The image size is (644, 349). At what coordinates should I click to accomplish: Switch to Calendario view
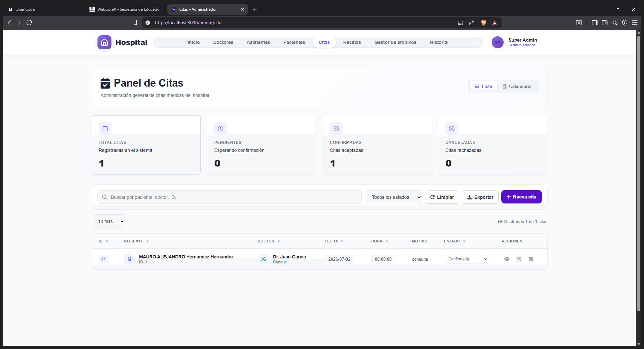tap(517, 86)
